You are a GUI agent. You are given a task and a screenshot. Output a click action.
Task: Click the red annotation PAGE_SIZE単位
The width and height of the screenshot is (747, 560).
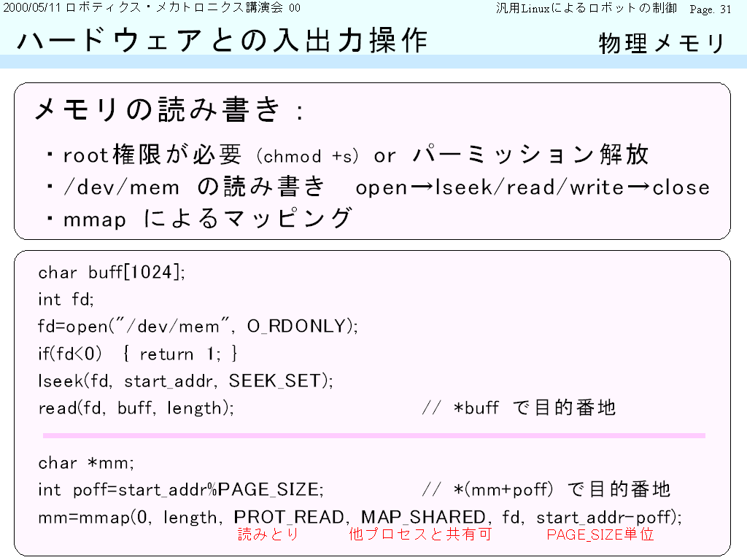pyautogui.click(x=600, y=534)
